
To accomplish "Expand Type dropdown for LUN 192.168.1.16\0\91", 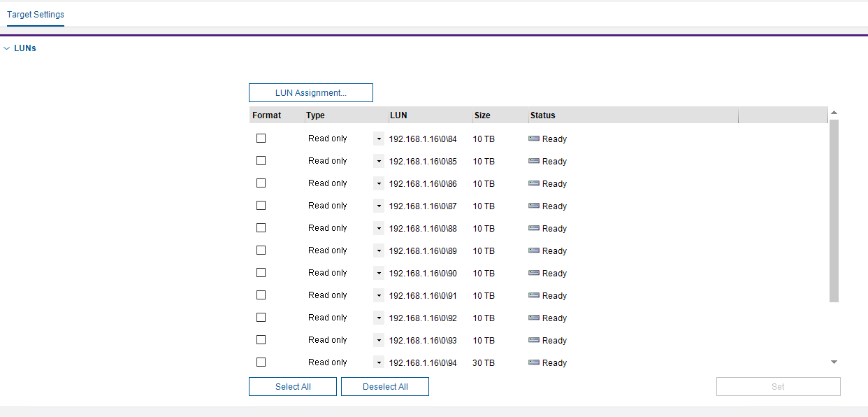I will [x=379, y=296].
